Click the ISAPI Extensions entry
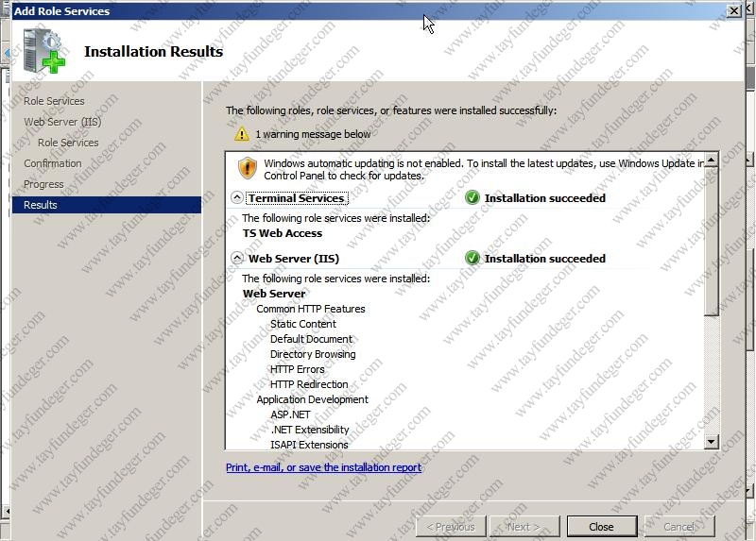 coord(309,445)
